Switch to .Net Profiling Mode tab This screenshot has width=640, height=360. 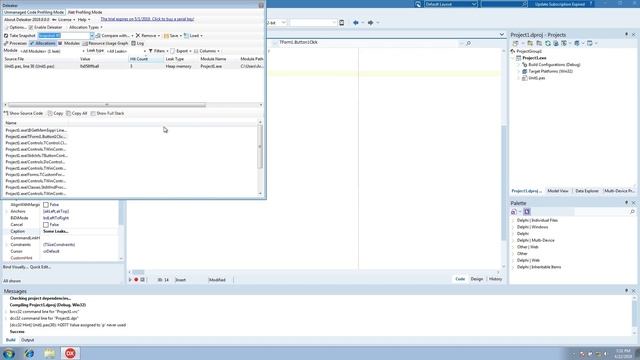(x=85, y=12)
